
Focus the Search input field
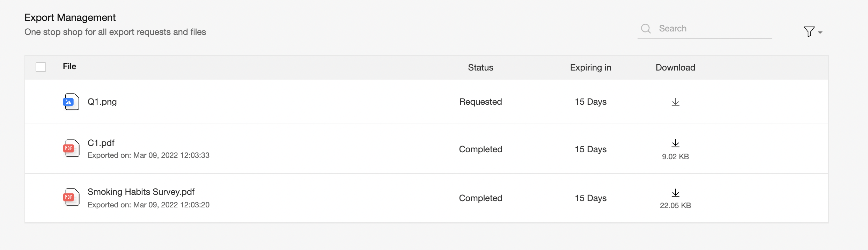(x=712, y=29)
